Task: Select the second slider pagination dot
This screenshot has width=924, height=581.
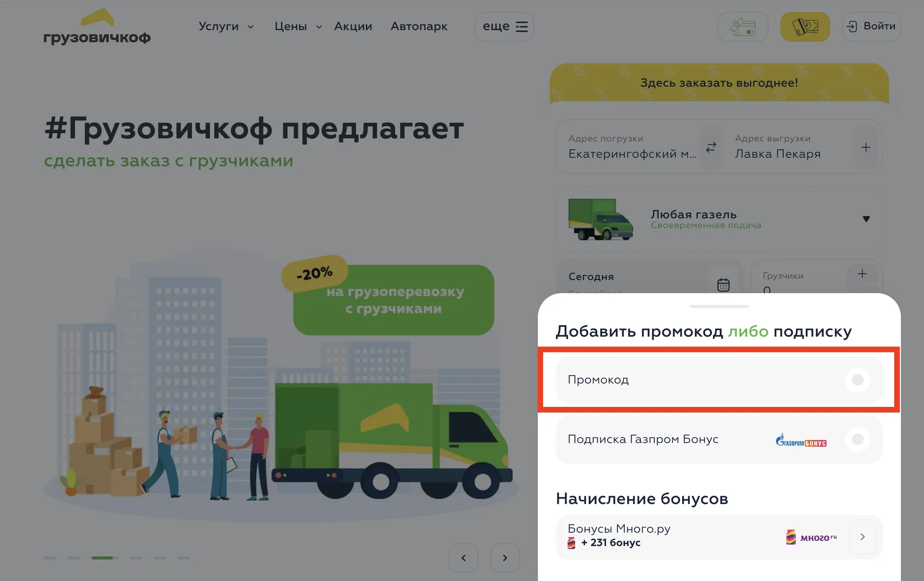Action: click(x=74, y=558)
